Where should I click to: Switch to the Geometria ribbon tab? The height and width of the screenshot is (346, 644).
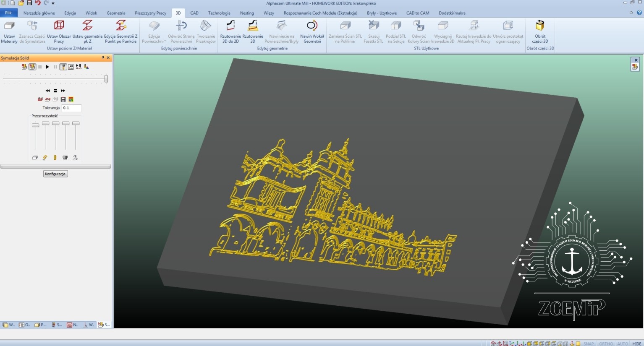(x=116, y=13)
